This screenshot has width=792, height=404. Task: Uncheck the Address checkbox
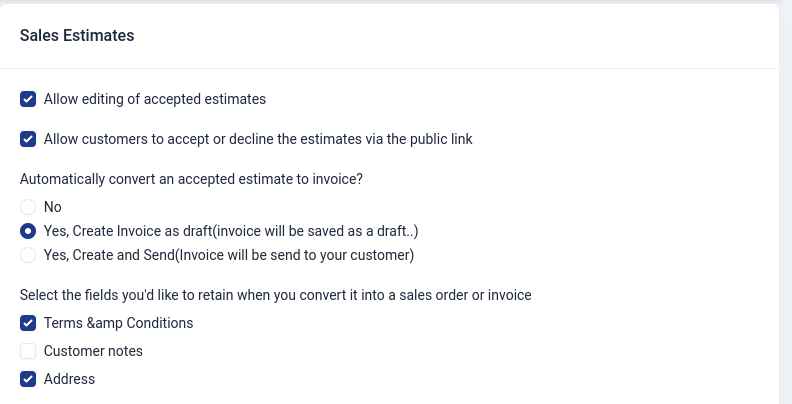(x=28, y=379)
